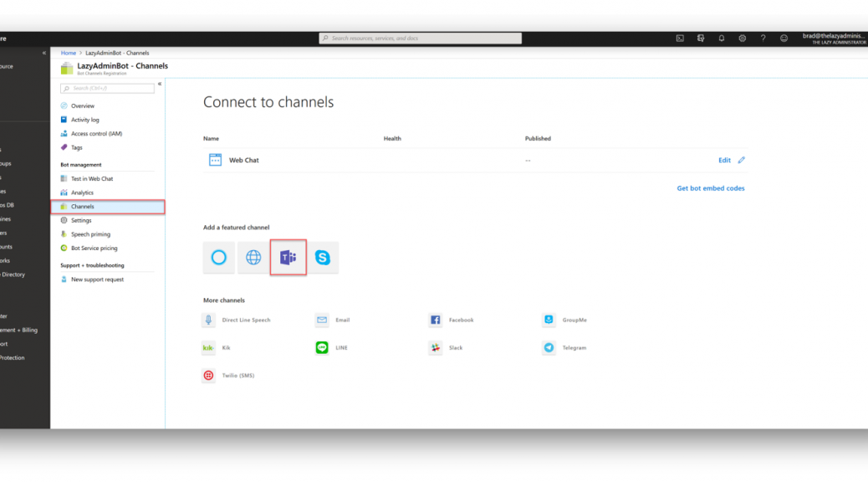Focus the resource menu Search (Ctrl+/) box
Viewport: 868px width, 482px height.
tap(107, 89)
